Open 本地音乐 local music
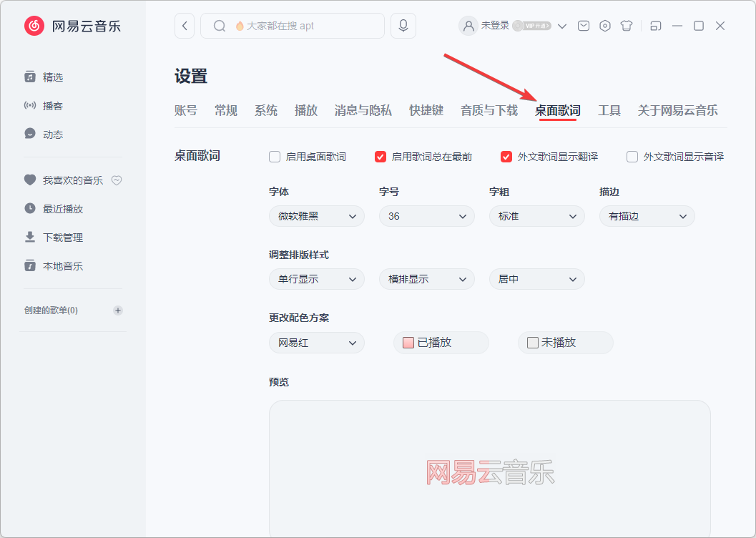This screenshot has height=538, width=756. coord(51,265)
